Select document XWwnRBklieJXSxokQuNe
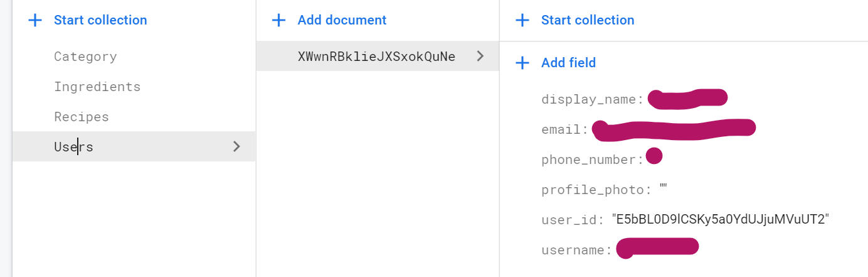Viewport: 868px width, 277px height. [x=376, y=57]
